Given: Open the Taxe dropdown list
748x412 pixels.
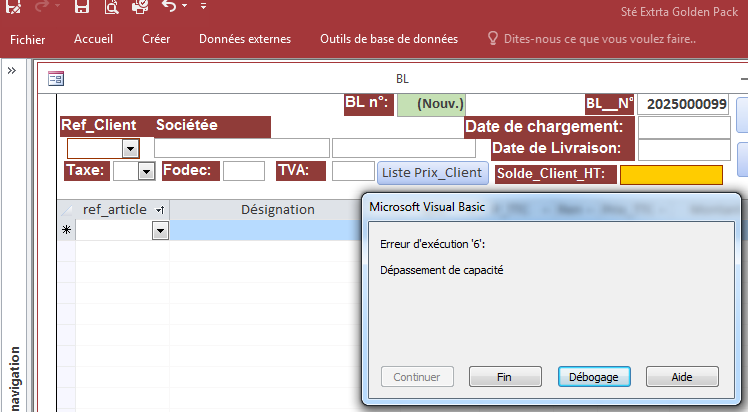Looking at the screenshot, I should click(146, 172).
